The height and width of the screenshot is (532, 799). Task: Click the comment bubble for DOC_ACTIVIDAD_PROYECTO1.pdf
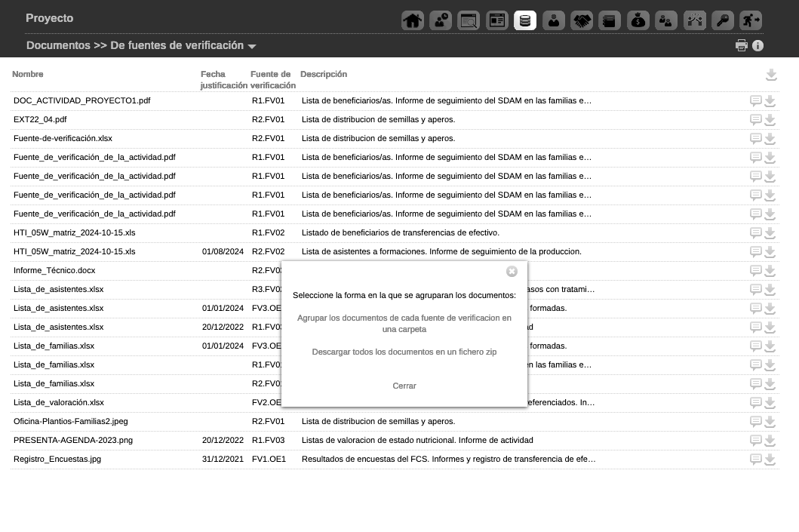[x=756, y=100]
